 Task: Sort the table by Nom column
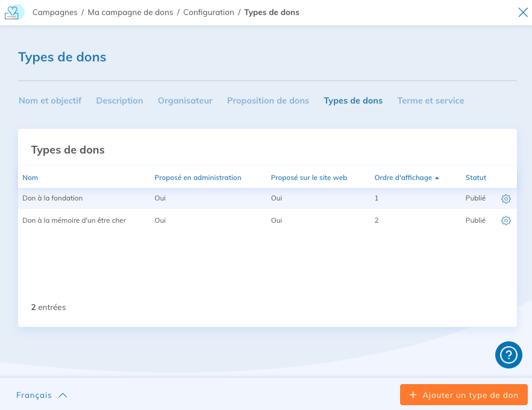pyautogui.click(x=30, y=178)
